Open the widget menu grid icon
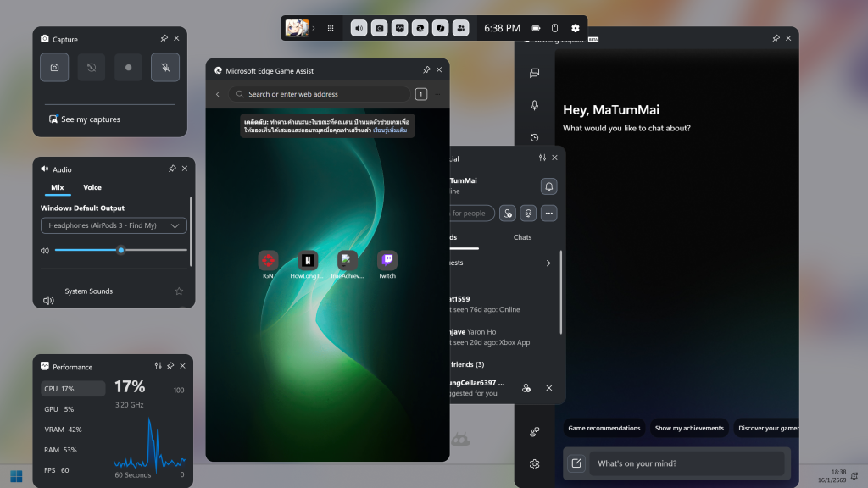Screen dimensions: 868x488 331,28
